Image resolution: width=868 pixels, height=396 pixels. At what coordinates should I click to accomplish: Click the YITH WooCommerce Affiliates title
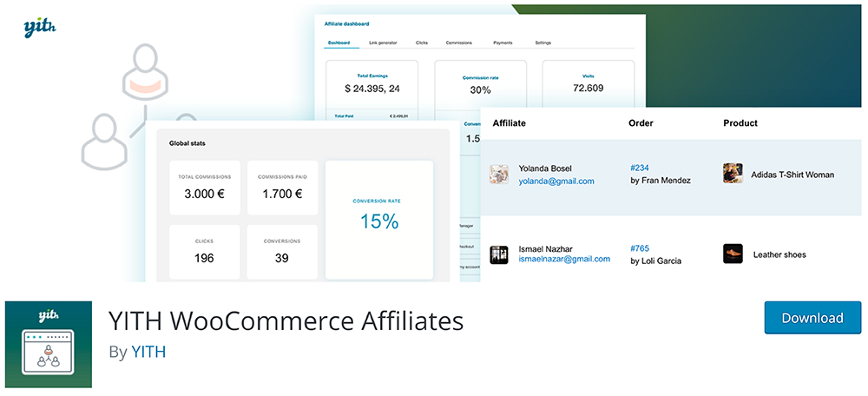[x=286, y=320]
